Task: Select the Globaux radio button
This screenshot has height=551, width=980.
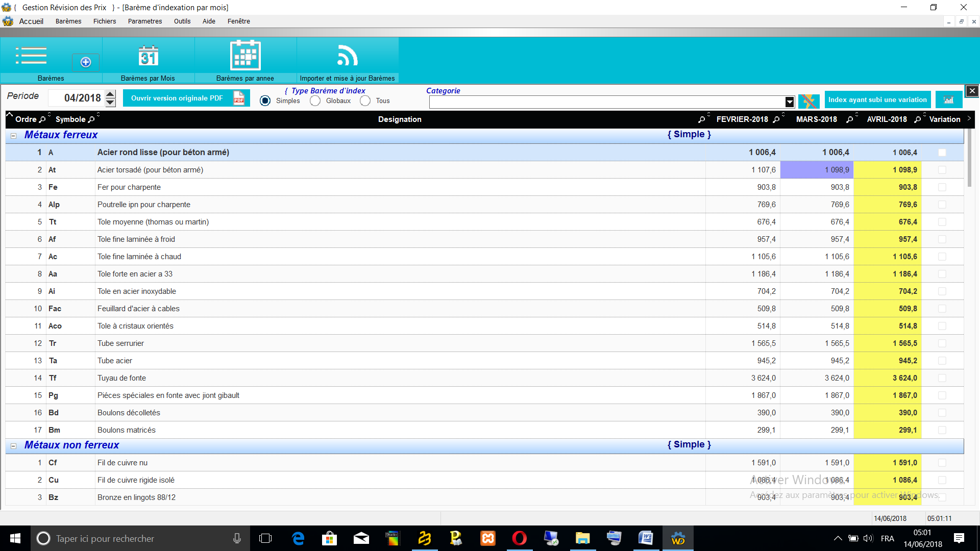Action: coord(315,101)
